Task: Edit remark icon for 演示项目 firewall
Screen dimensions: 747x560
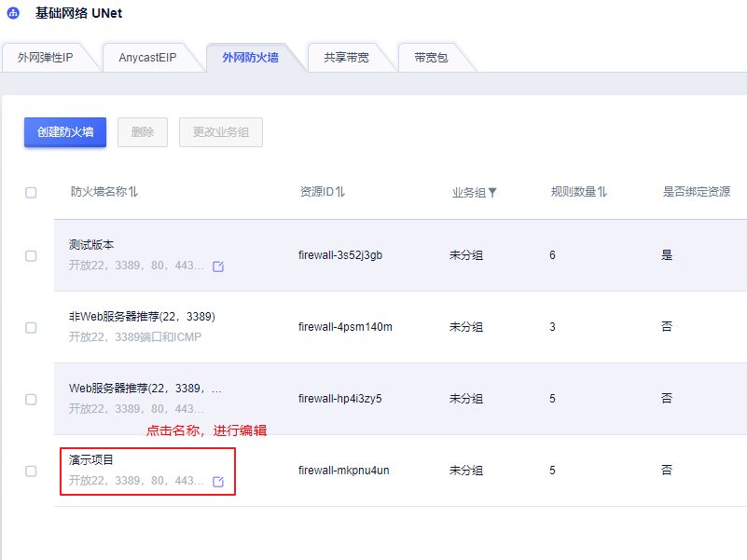Action: pos(218,482)
